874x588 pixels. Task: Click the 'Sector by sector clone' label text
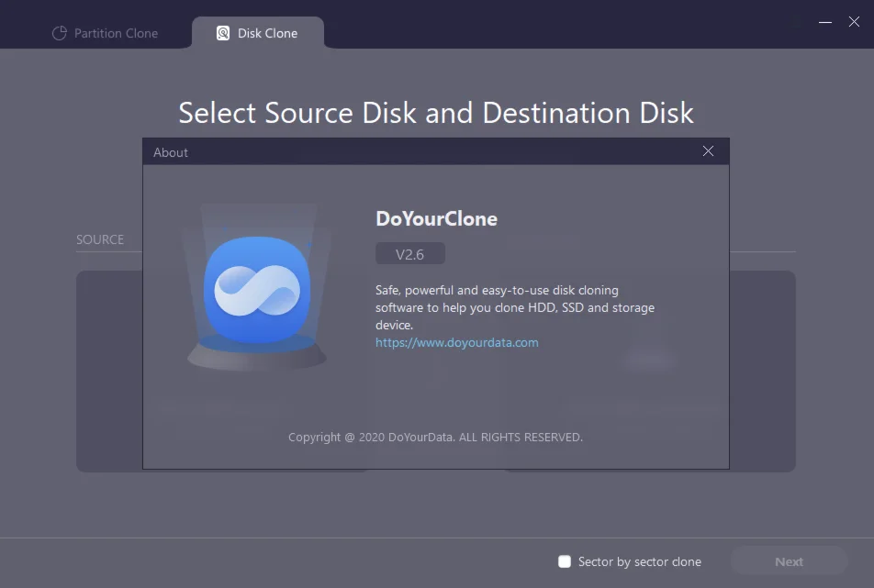coord(639,561)
